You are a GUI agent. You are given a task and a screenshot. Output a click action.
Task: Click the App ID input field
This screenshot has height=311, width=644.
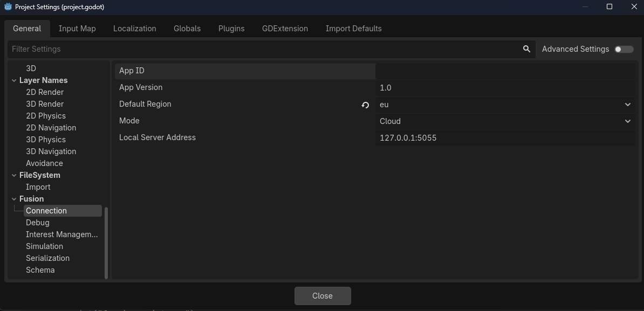505,71
